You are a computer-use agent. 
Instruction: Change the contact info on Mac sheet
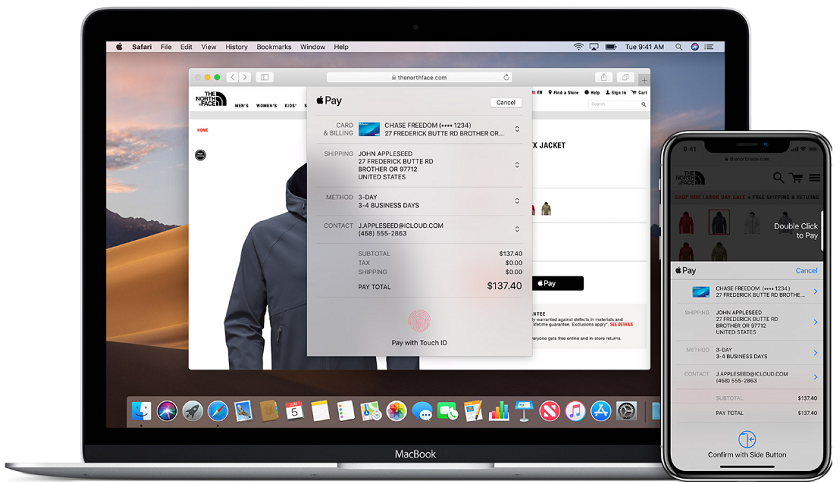pyautogui.click(x=517, y=229)
